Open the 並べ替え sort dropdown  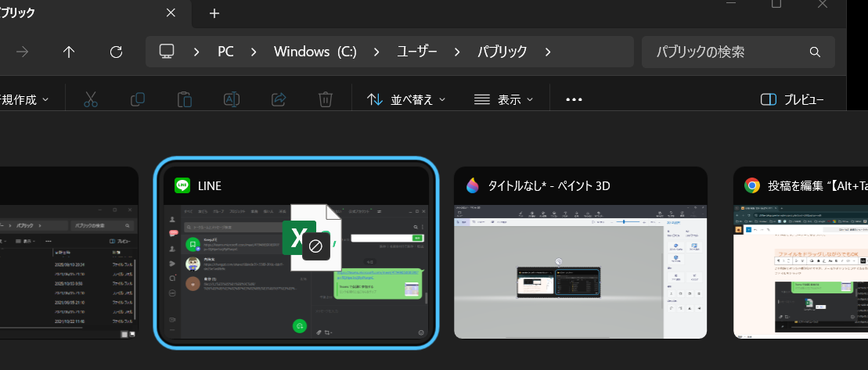tap(406, 99)
